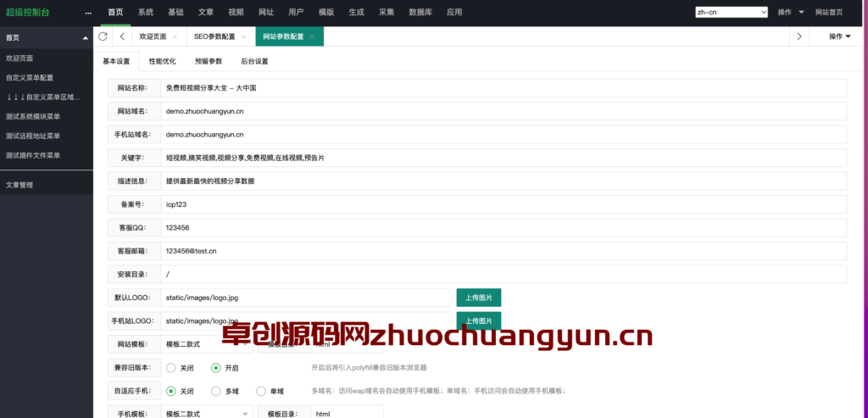Click 上传图片 button for 默认LOGO
Screen dimensions: 868x418
point(479,298)
